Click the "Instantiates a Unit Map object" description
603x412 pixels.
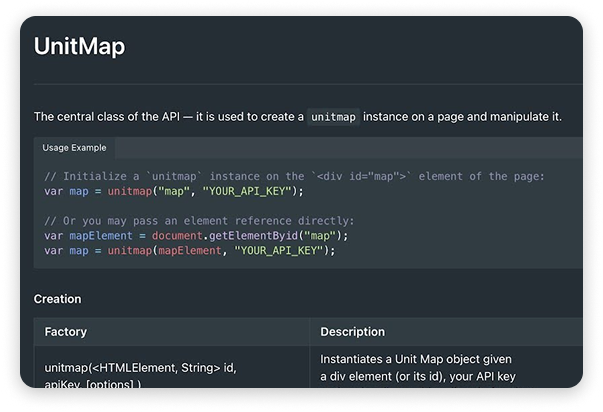tap(416, 358)
